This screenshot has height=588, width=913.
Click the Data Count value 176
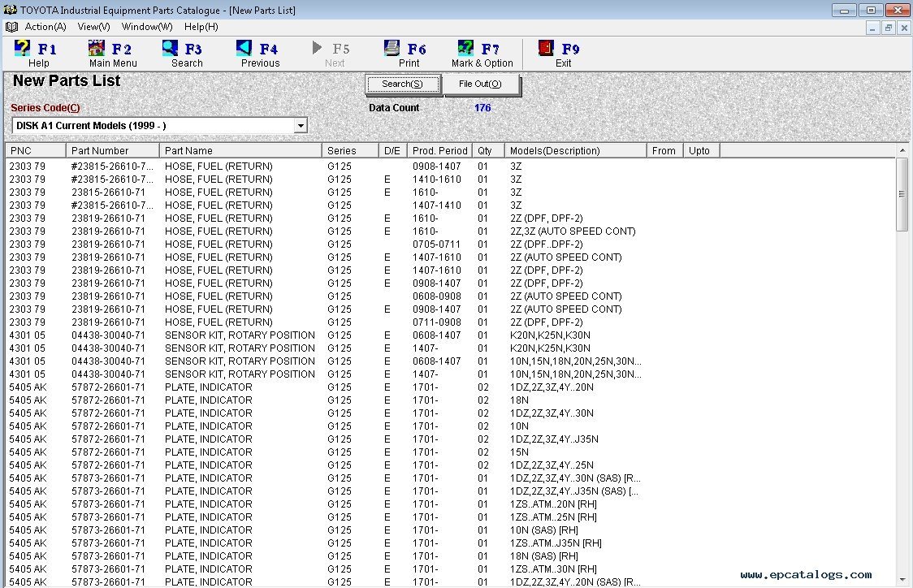tap(482, 108)
